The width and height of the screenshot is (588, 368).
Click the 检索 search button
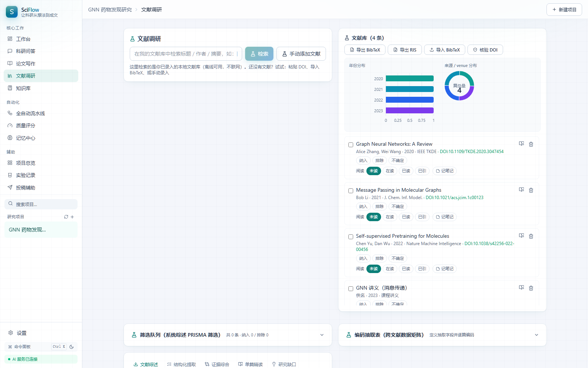tap(259, 54)
